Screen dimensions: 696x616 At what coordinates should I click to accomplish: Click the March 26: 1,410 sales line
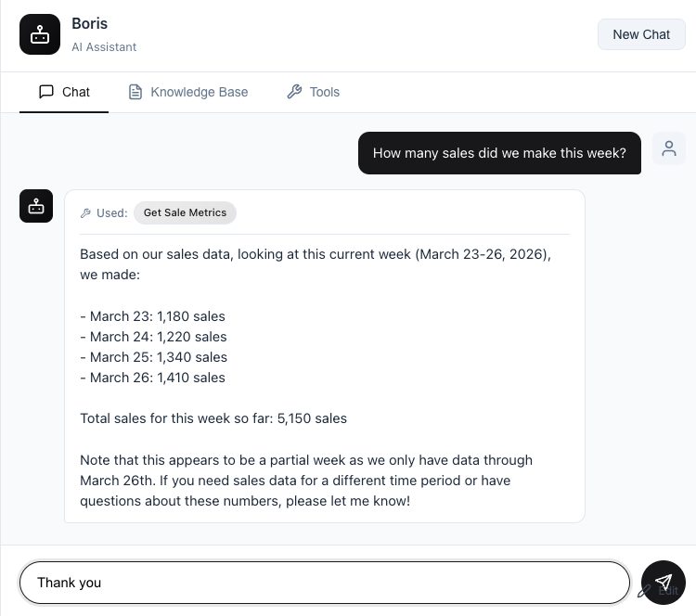[153, 378]
